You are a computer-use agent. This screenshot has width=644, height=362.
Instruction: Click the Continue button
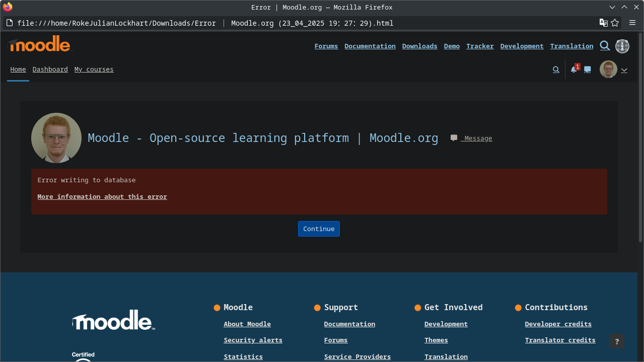(x=319, y=229)
